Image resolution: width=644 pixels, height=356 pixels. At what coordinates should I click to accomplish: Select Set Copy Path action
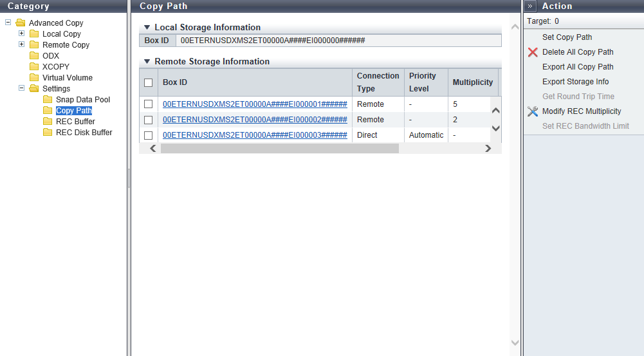567,37
